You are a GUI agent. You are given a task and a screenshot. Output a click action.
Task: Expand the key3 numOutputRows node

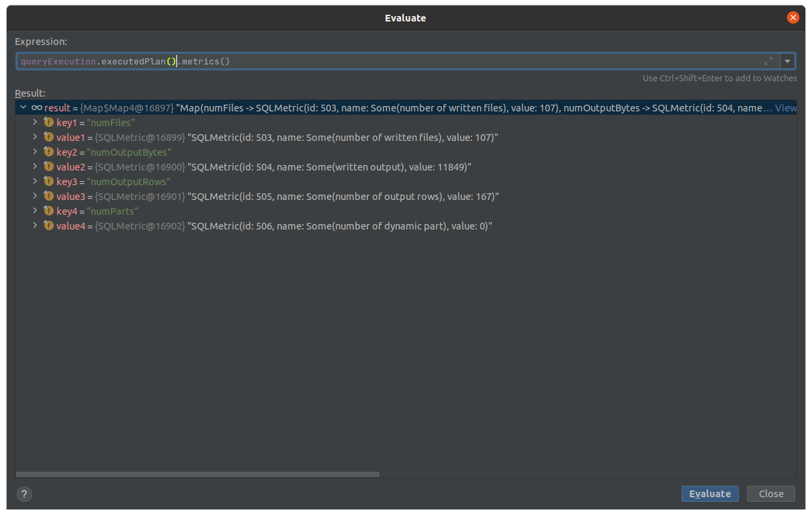[35, 181]
